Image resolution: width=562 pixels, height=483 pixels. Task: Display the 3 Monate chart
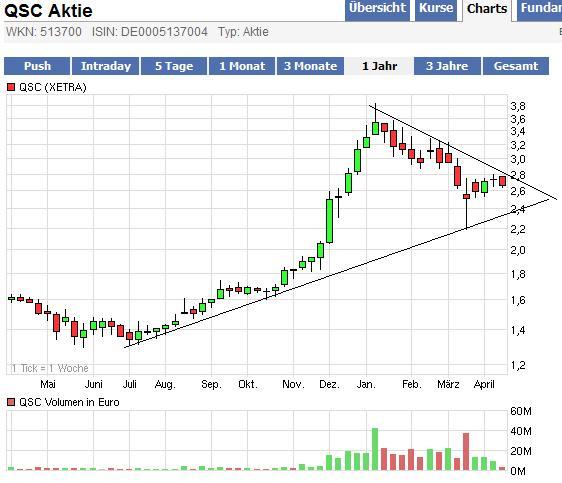tap(310, 66)
